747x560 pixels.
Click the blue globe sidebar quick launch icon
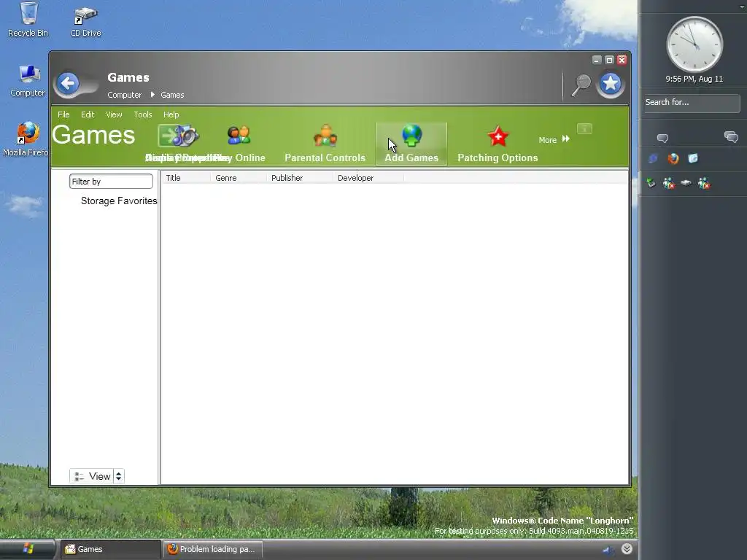653,158
